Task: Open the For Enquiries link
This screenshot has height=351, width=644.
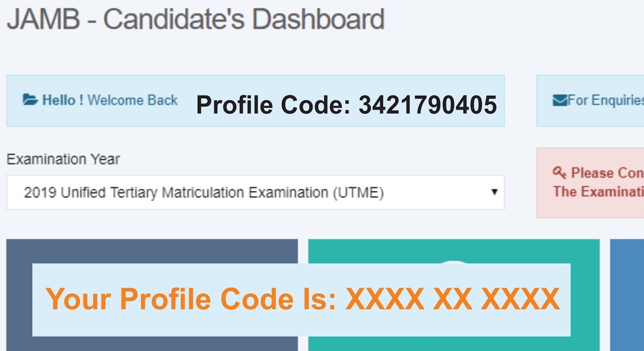Action: [x=605, y=100]
